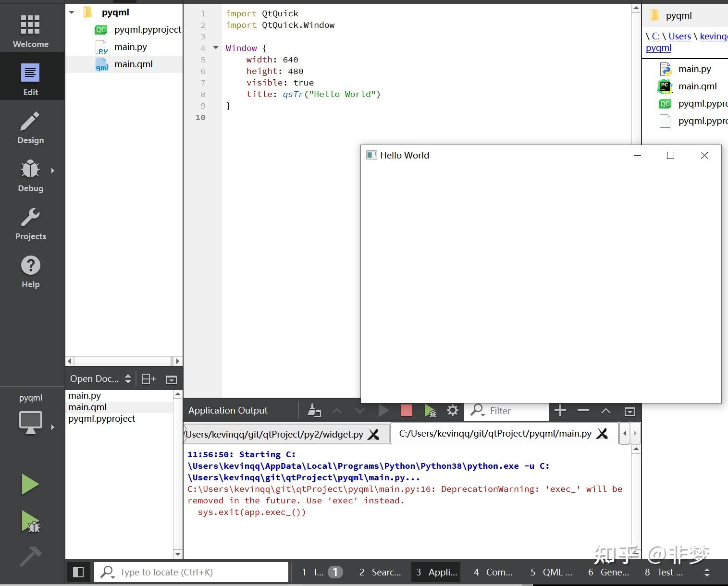The image size is (728, 586).
Task: Click the Type to locate search field
Action: pos(192,572)
